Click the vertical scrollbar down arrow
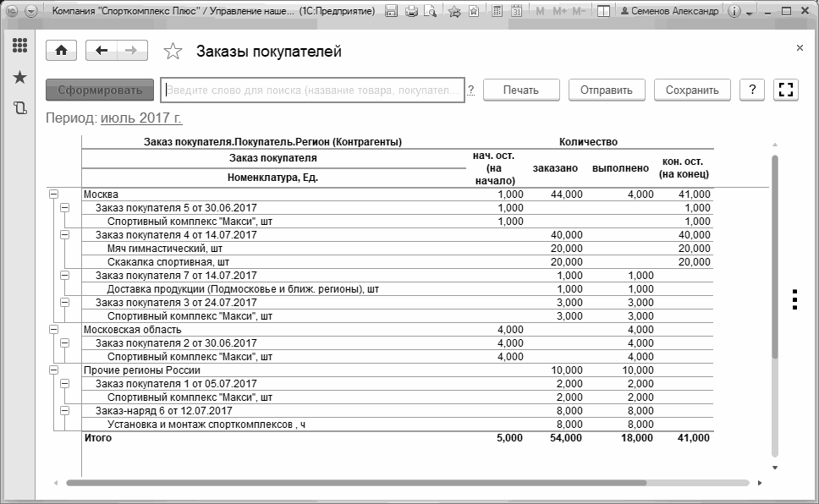 point(775,468)
